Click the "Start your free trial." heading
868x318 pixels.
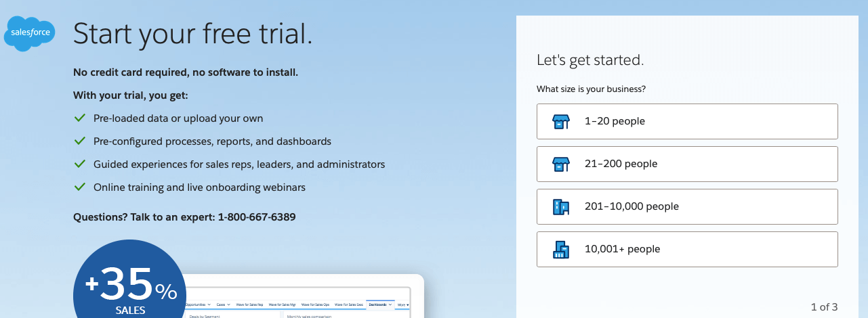[x=192, y=34]
